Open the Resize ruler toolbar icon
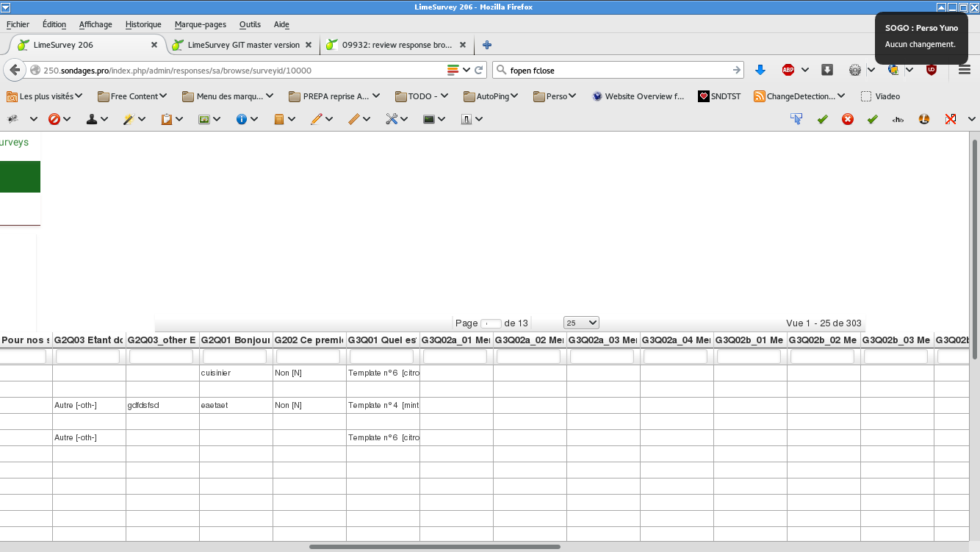Screen dimensions: 980x552 [x=354, y=119]
